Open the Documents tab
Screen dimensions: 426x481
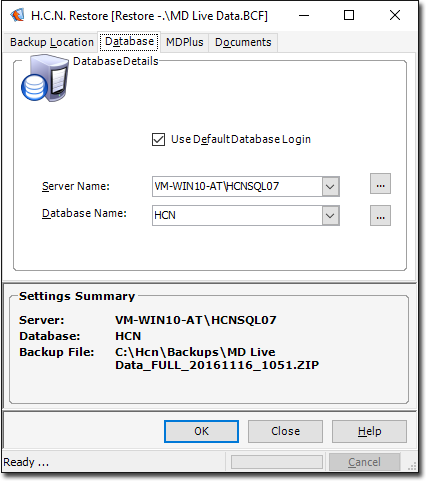pyautogui.click(x=243, y=42)
